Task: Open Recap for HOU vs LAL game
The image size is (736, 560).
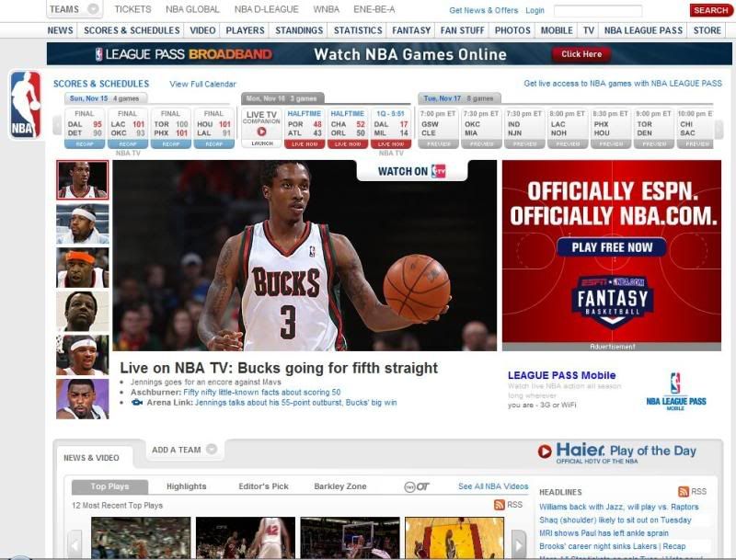Action: coord(214,144)
